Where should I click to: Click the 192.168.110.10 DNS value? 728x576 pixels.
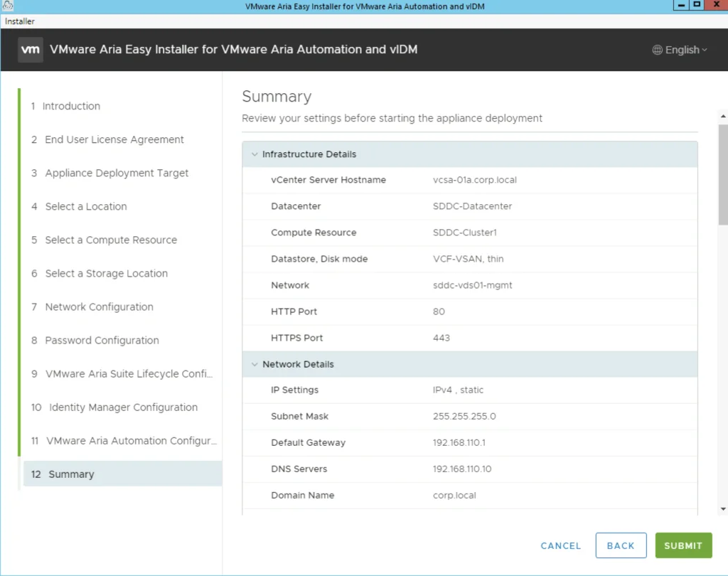(462, 469)
